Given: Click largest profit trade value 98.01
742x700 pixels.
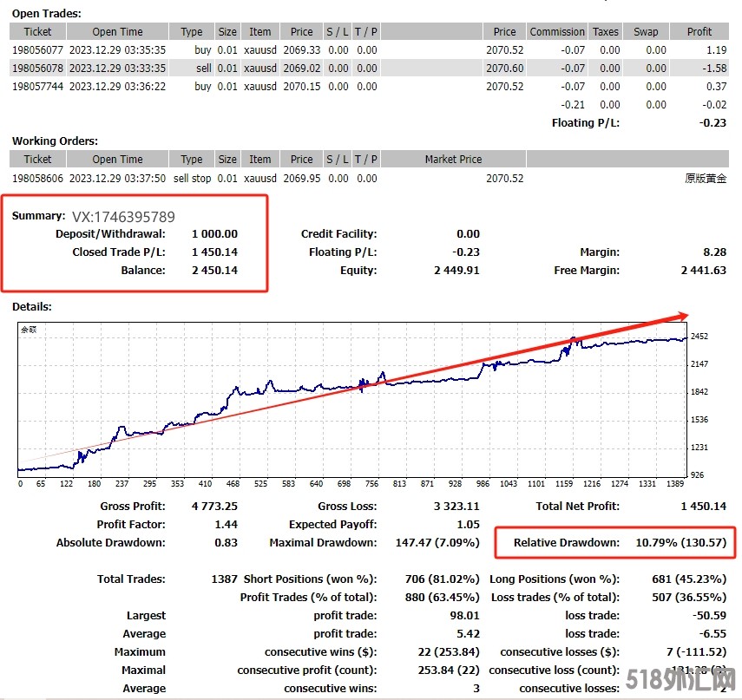Looking at the screenshot, I should click(464, 616).
